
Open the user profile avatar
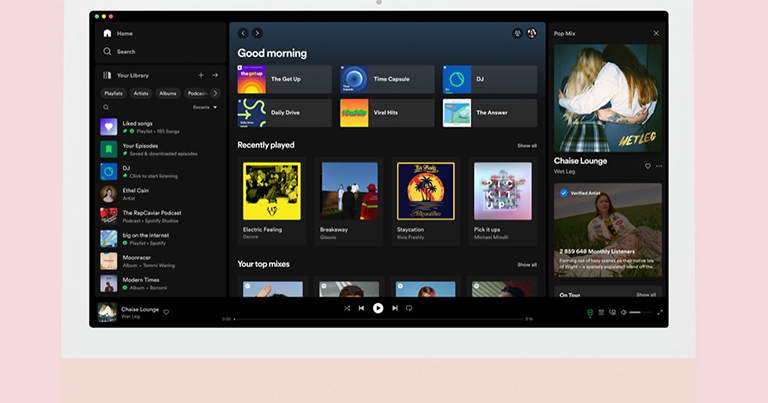click(532, 33)
